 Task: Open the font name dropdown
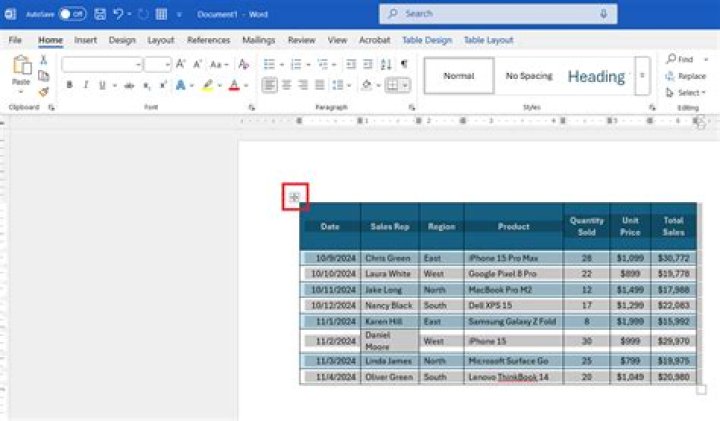coord(102,64)
